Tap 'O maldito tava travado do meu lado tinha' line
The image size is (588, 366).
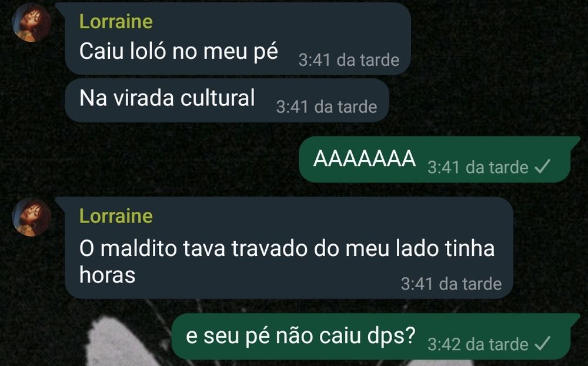[287, 248]
